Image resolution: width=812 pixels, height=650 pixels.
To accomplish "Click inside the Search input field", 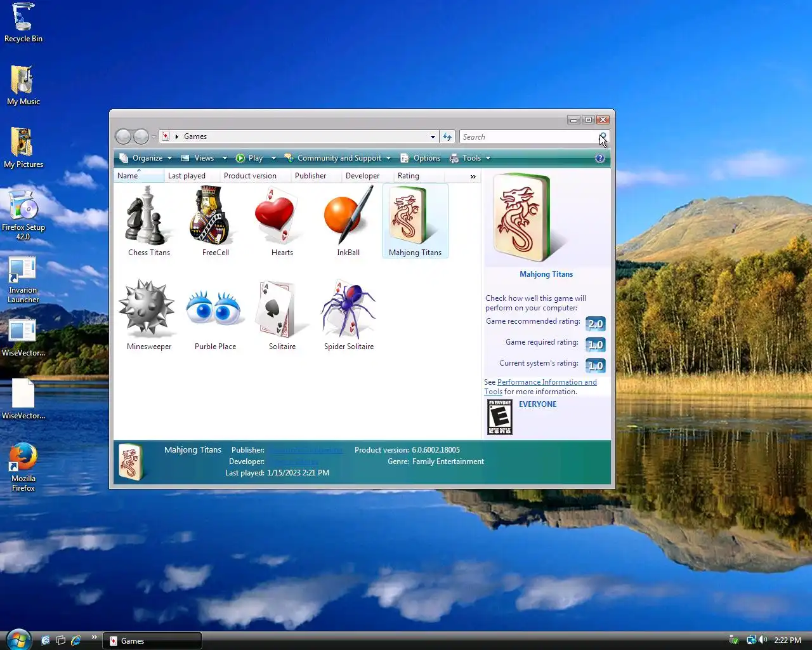I will point(528,136).
